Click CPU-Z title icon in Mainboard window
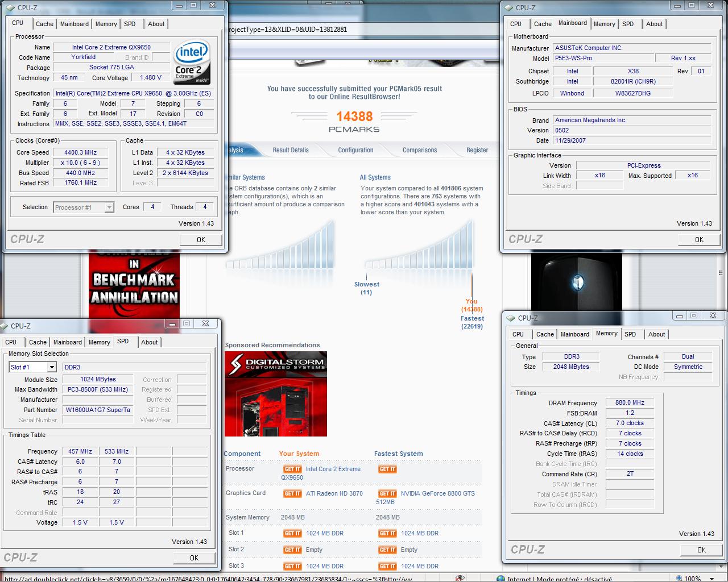This screenshot has width=728, height=582. [x=508, y=7]
